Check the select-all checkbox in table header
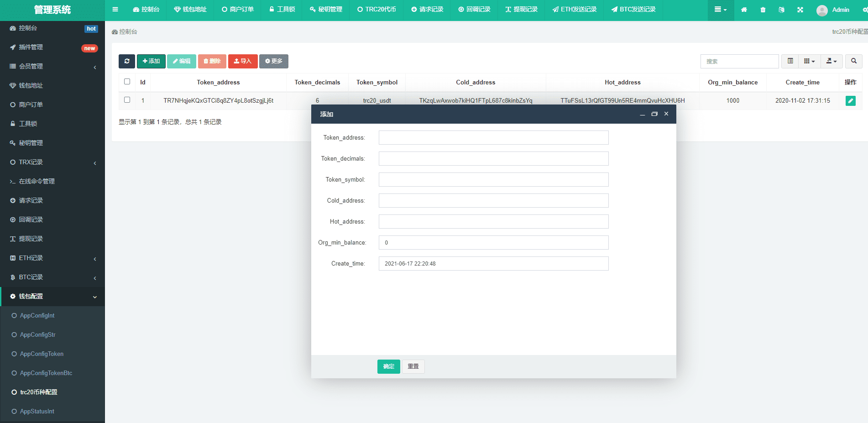This screenshot has width=868, height=423. point(127,82)
